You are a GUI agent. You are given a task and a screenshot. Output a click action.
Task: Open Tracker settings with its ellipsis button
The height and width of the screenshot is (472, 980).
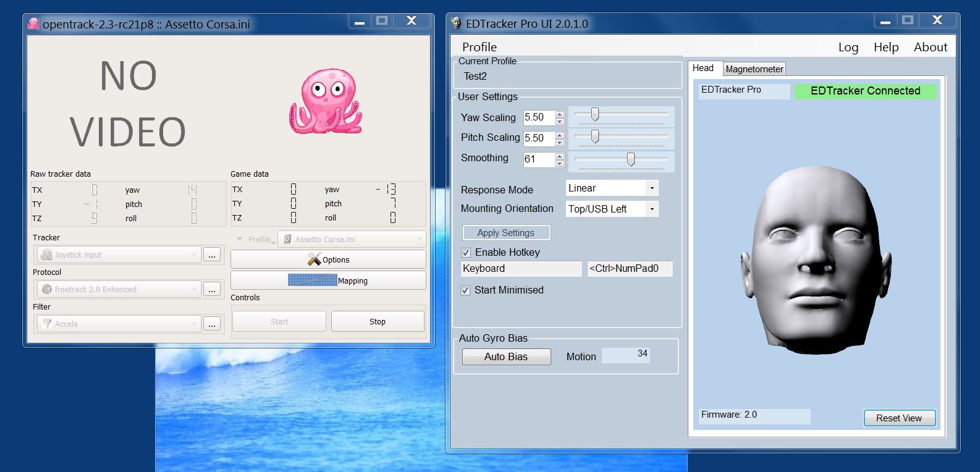click(x=212, y=255)
